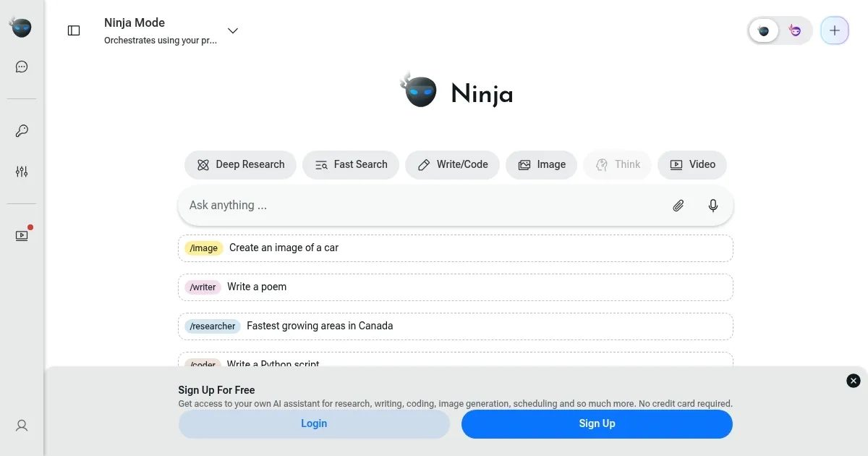Image resolution: width=868 pixels, height=456 pixels.
Task: Switch to Fast Search mode
Action: (351, 164)
